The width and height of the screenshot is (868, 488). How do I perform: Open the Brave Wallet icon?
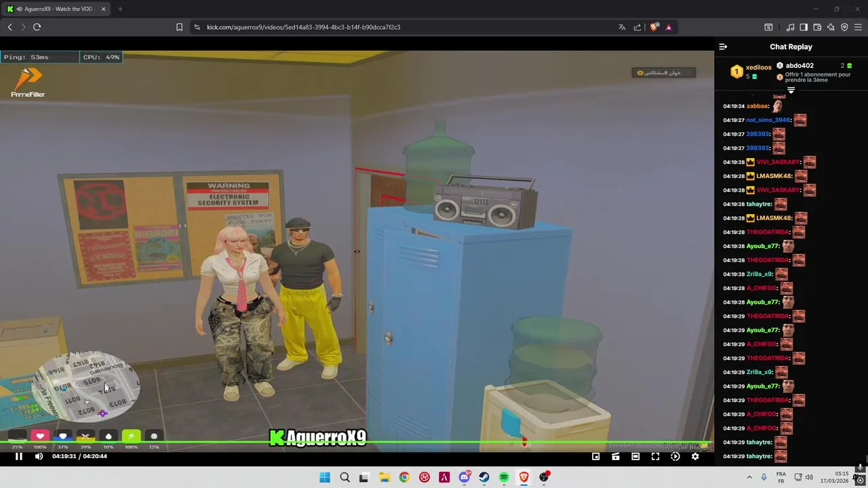tap(817, 27)
